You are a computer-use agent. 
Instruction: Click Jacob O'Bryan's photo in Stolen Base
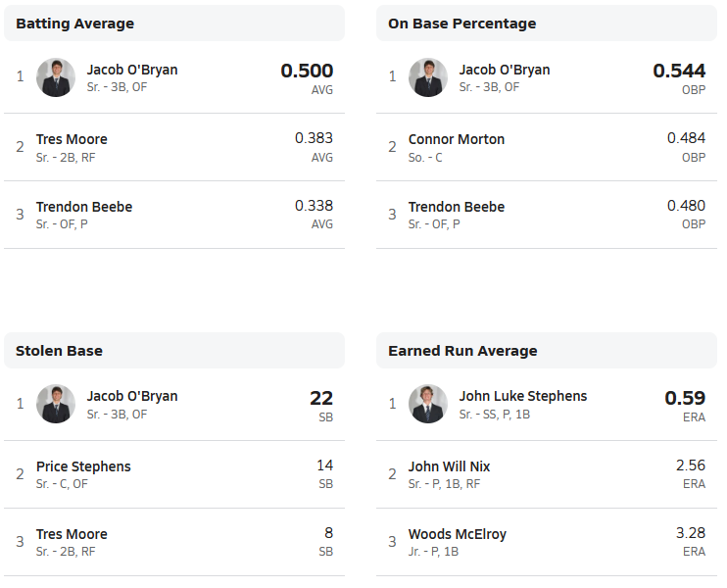tap(56, 404)
